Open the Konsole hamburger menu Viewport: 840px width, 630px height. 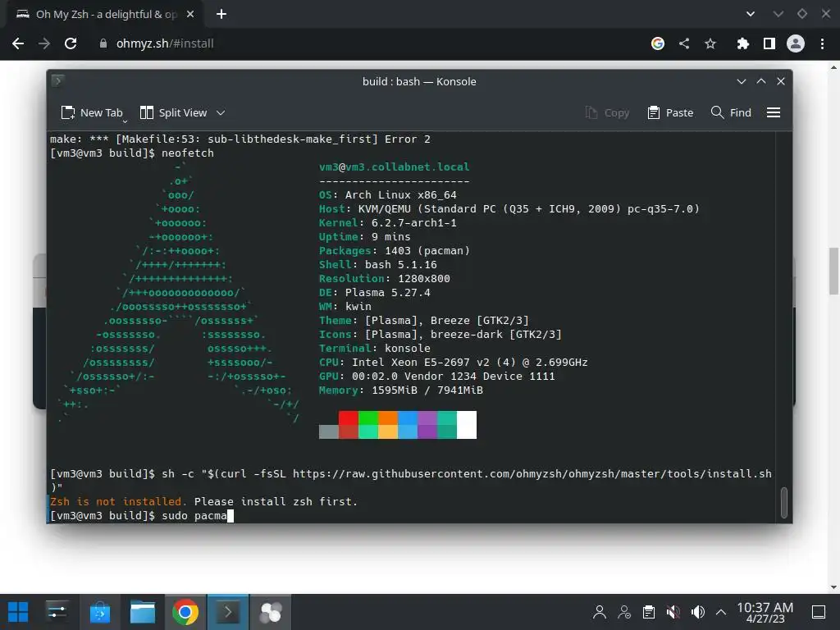pos(773,112)
